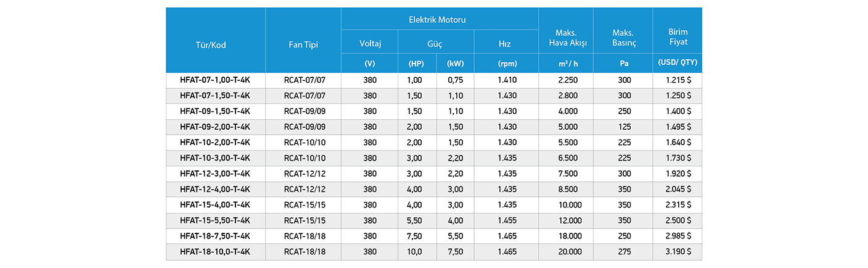Select the 20.000 air flow value
The width and height of the screenshot is (868, 268).
(566, 251)
